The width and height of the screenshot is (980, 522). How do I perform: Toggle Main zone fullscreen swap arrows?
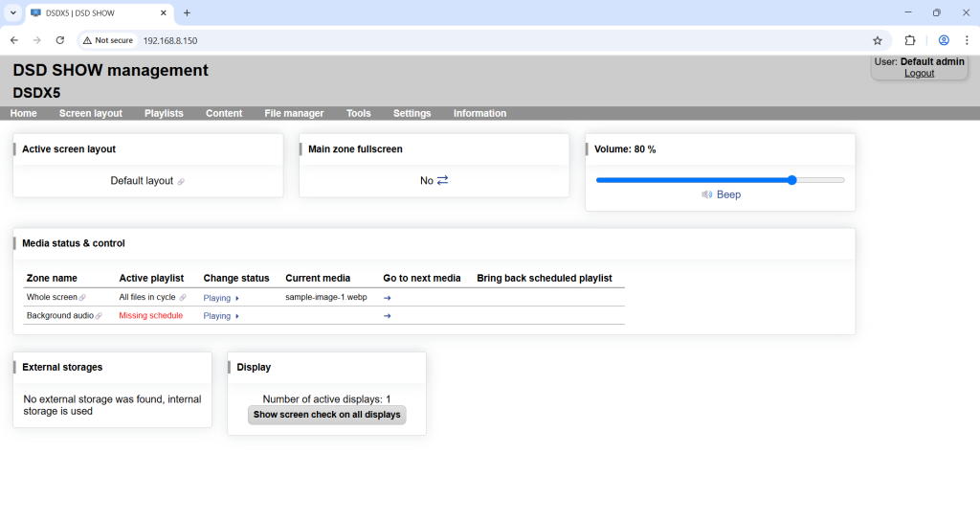pyautogui.click(x=442, y=180)
